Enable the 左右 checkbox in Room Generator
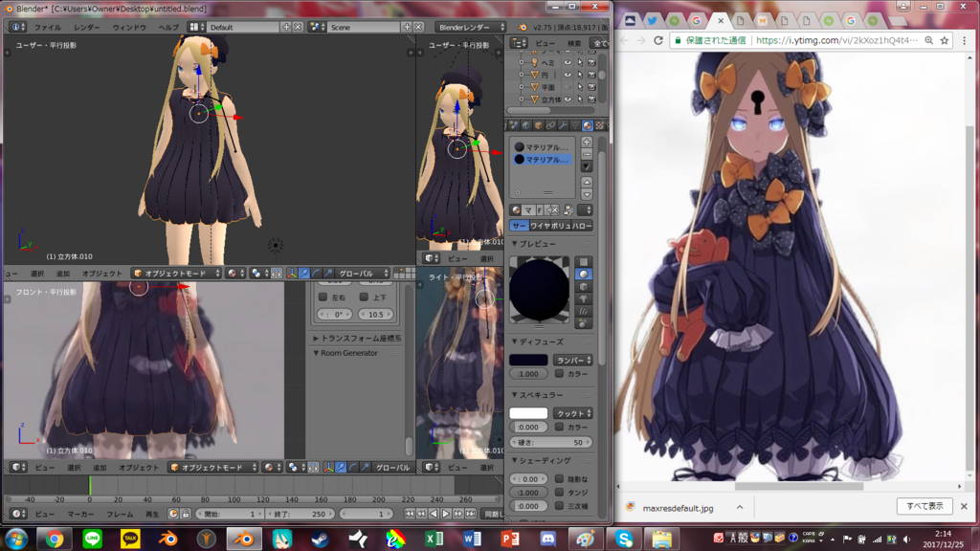Viewport: 980px width, 551px height. [x=321, y=297]
